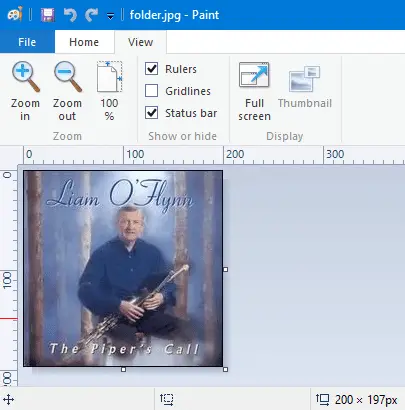This screenshot has width=405, height=410.
Task: Click the cursor position icon in status bar
Action: pyautogui.click(x=8, y=399)
